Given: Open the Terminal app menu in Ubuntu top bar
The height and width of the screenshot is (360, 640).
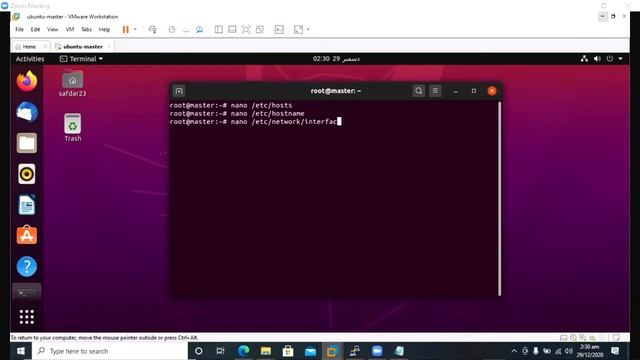Looking at the screenshot, I should (x=81, y=59).
